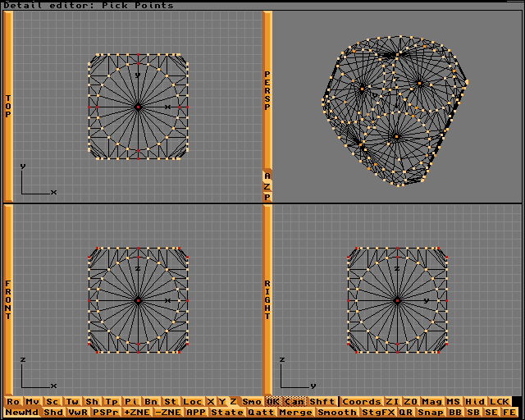Open Qatt quick attributes

[262, 413]
